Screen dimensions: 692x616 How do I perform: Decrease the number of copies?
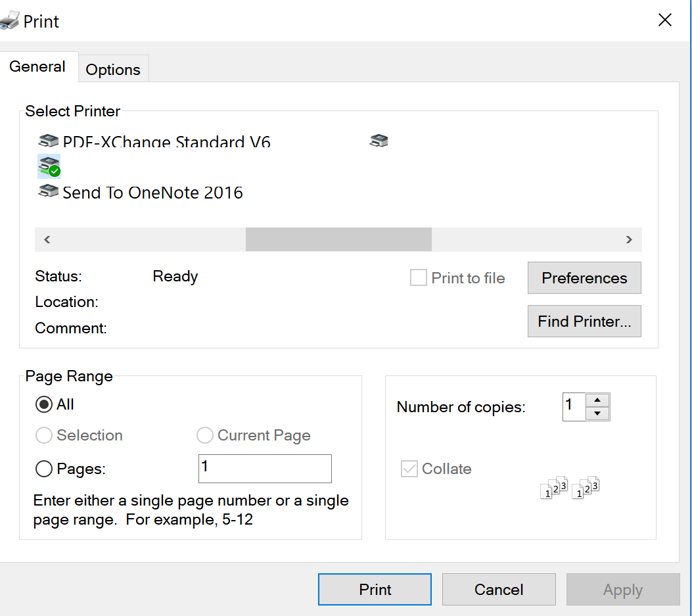[x=597, y=414]
